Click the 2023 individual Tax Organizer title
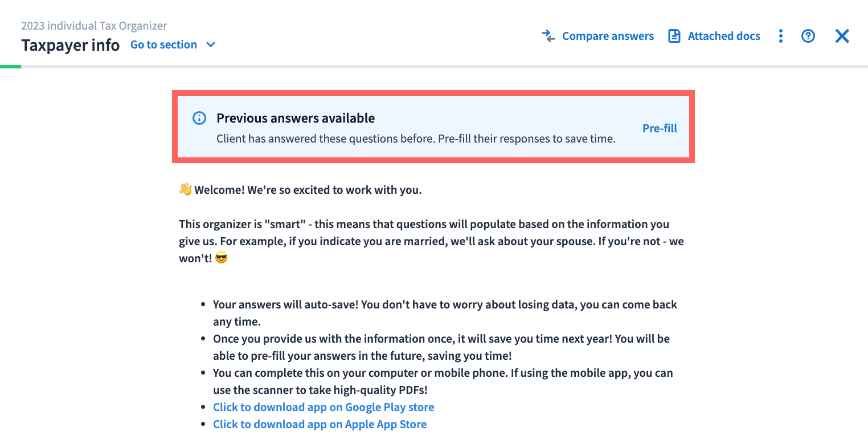 click(94, 26)
